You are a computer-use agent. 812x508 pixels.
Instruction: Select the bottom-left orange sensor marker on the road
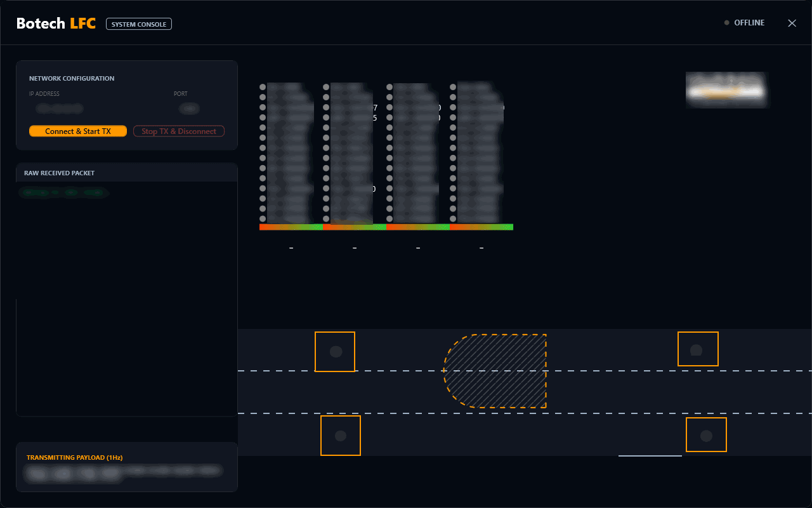(x=341, y=436)
